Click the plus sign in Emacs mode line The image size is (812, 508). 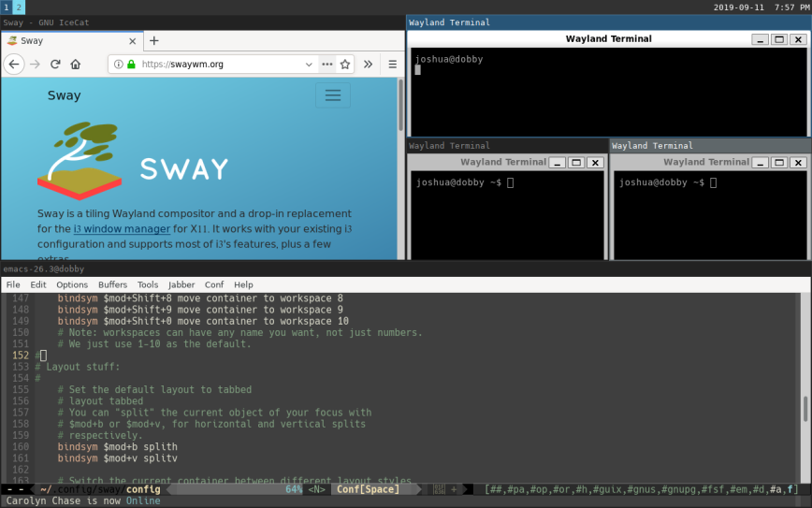[454, 489]
